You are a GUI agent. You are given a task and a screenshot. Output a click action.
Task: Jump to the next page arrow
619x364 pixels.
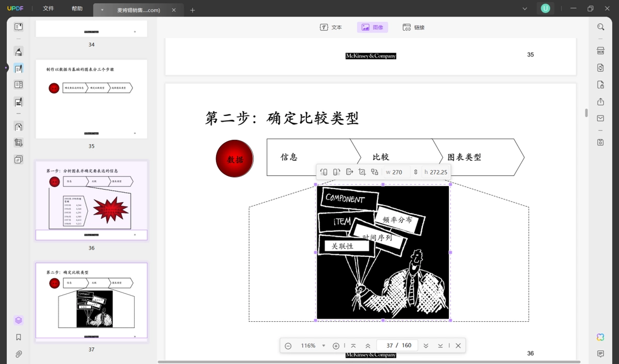(x=426, y=345)
